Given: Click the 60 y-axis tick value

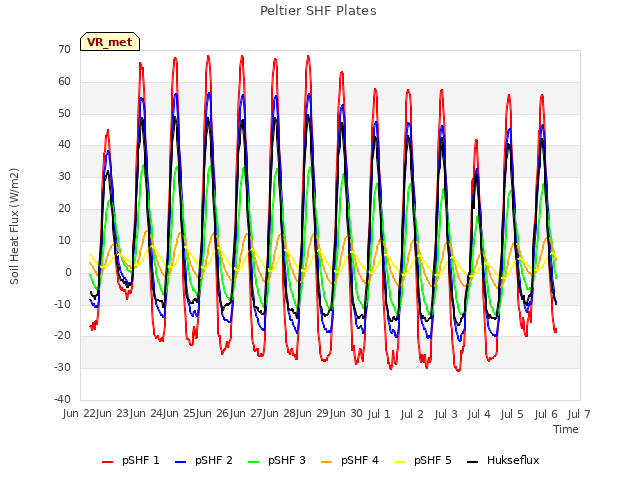Looking at the screenshot, I should (64, 81).
